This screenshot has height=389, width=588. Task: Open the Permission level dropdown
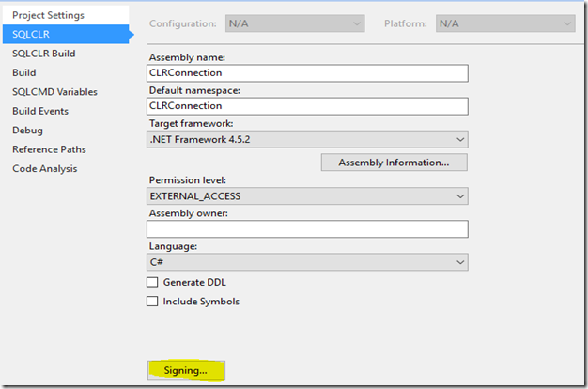[x=307, y=195]
